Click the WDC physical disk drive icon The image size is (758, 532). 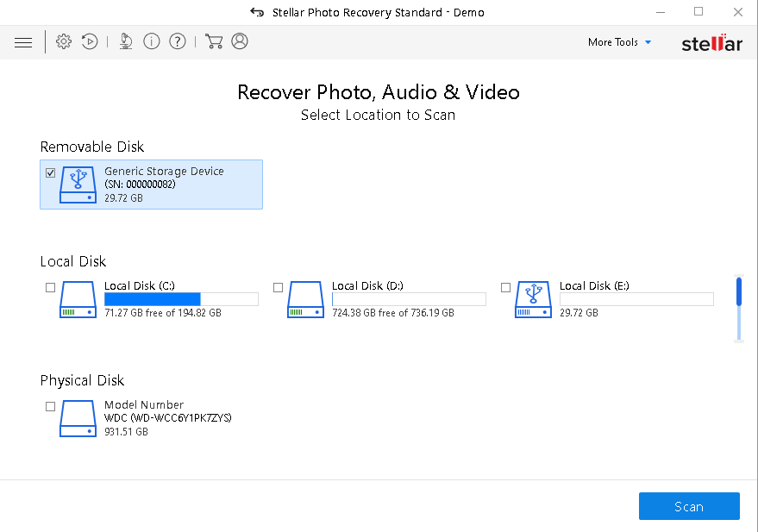point(78,418)
